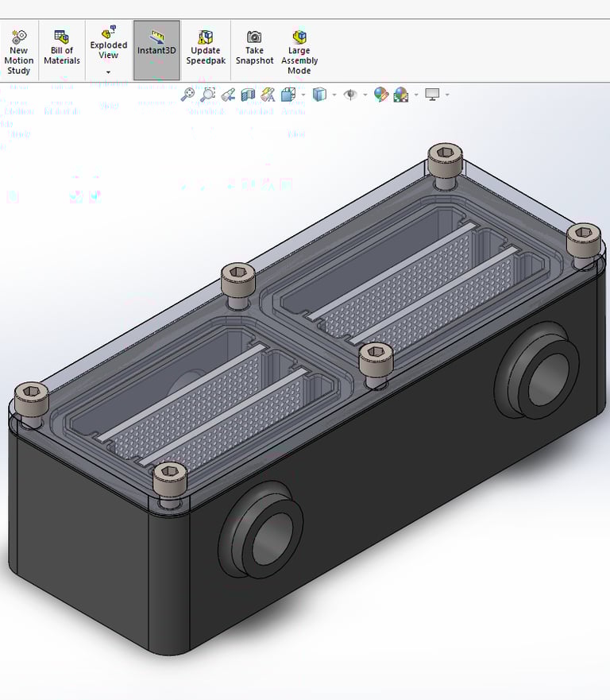Open the Bill of Materials tool

point(62,48)
